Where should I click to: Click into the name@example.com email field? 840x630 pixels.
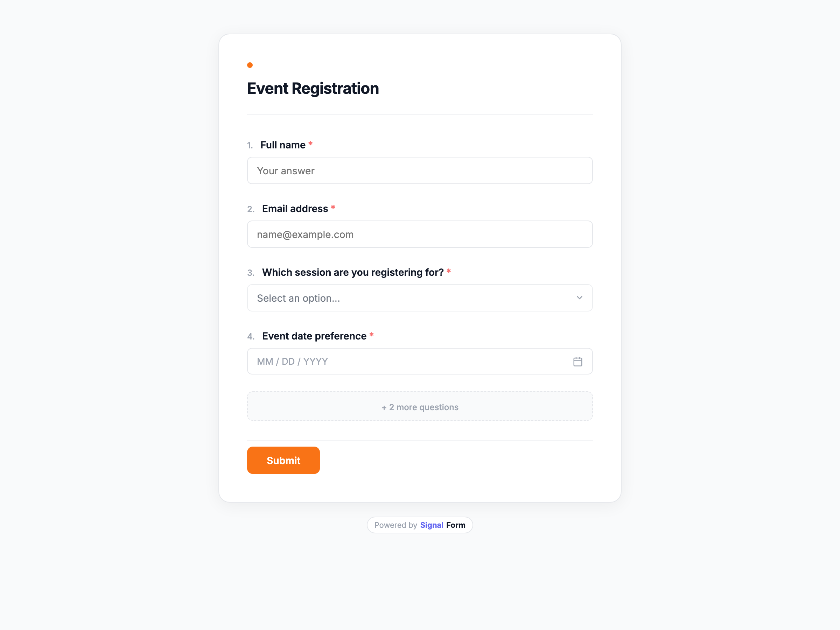click(x=420, y=234)
